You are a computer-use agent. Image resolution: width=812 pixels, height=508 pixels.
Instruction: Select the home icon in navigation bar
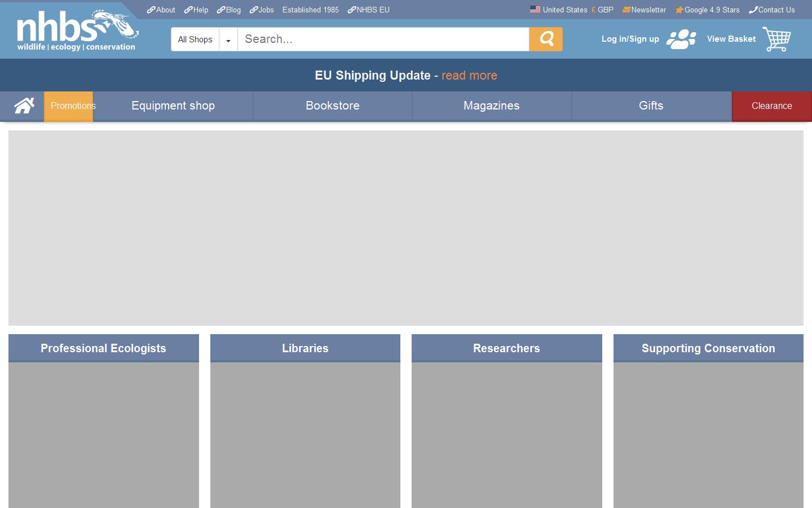(x=23, y=106)
